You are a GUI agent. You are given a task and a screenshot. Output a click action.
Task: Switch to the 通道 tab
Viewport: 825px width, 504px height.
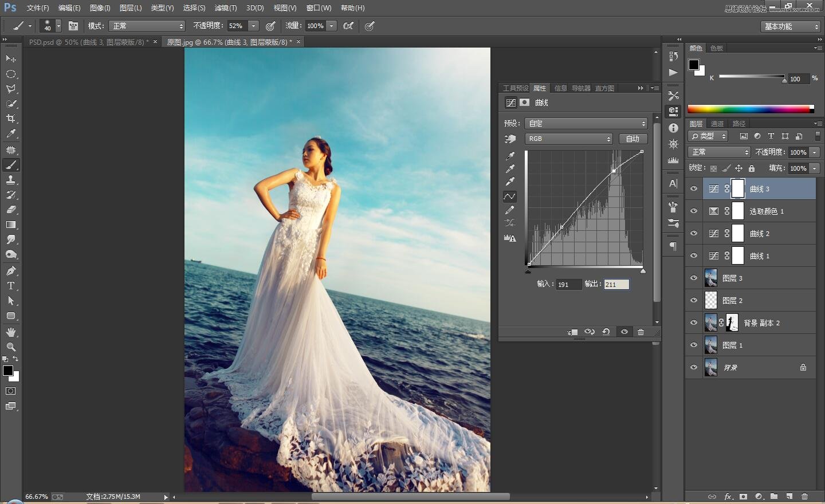pos(717,124)
